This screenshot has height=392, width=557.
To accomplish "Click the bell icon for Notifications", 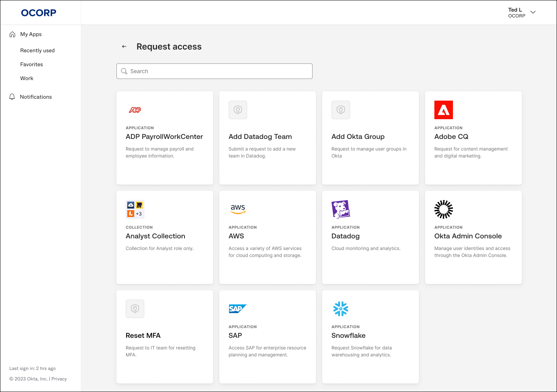I will pos(12,97).
